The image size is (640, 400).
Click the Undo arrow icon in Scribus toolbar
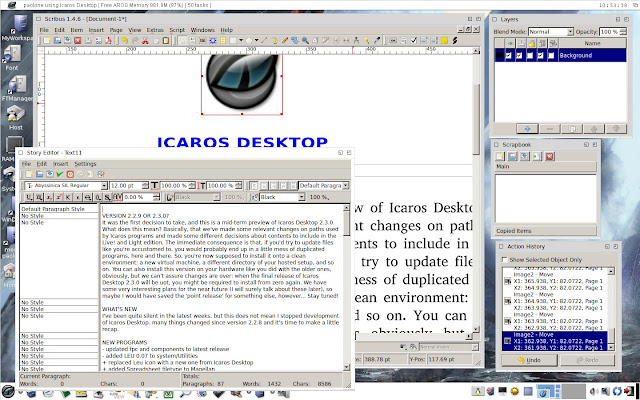pyautogui.click(x=125, y=40)
